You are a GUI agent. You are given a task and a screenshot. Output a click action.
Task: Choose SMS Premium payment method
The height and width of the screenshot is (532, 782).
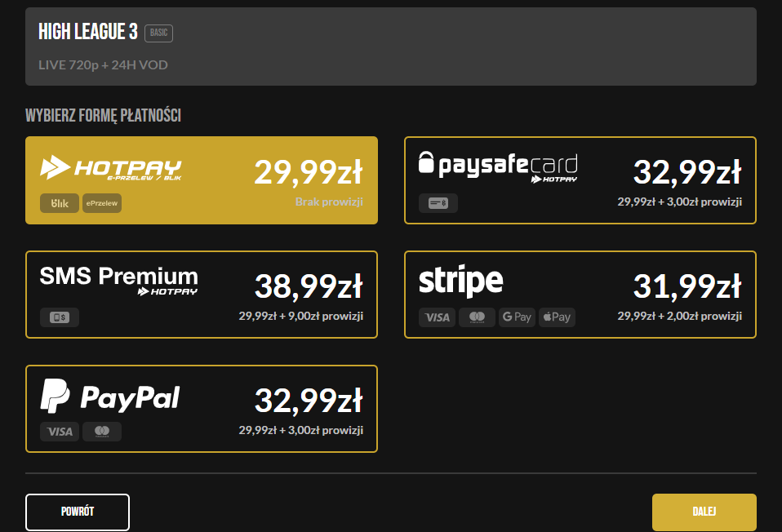pos(202,295)
